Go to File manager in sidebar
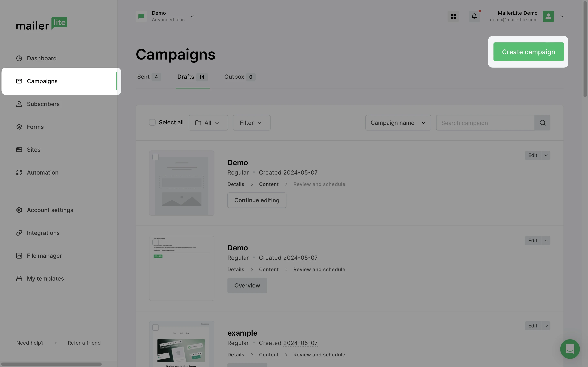The image size is (588, 367). 44,256
